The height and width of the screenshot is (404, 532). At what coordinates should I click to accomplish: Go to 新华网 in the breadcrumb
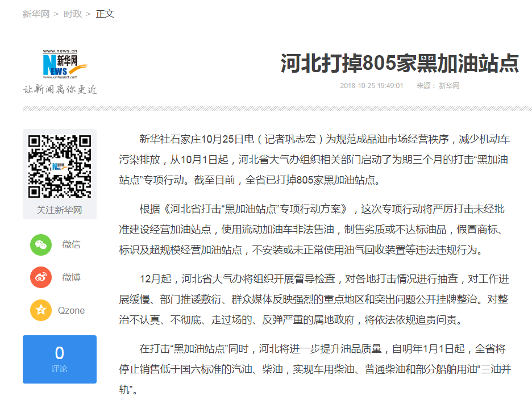click(x=35, y=14)
